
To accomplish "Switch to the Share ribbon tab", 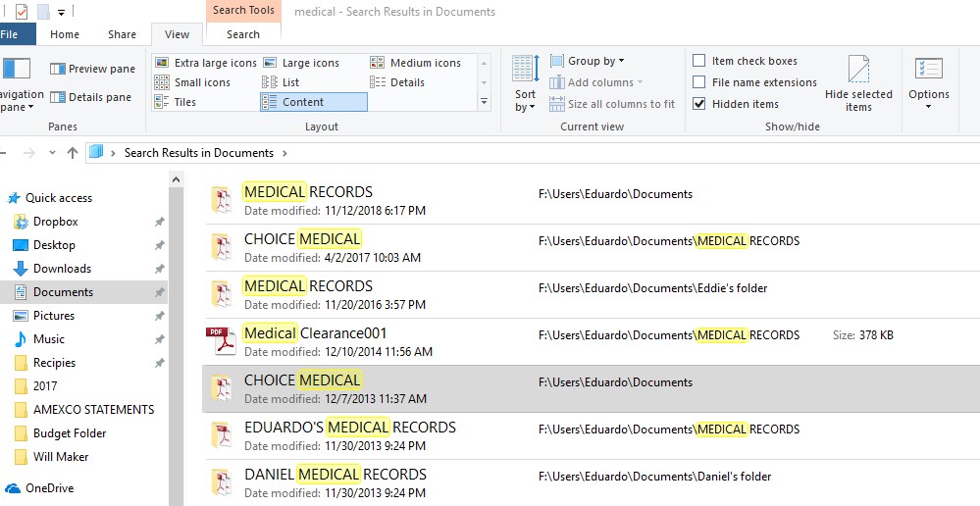I will pyautogui.click(x=123, y=34).
